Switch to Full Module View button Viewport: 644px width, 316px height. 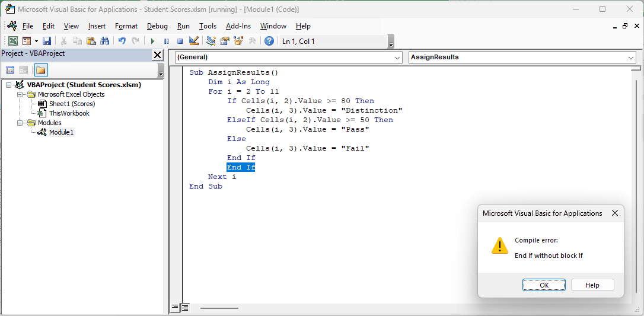[185, 307]
